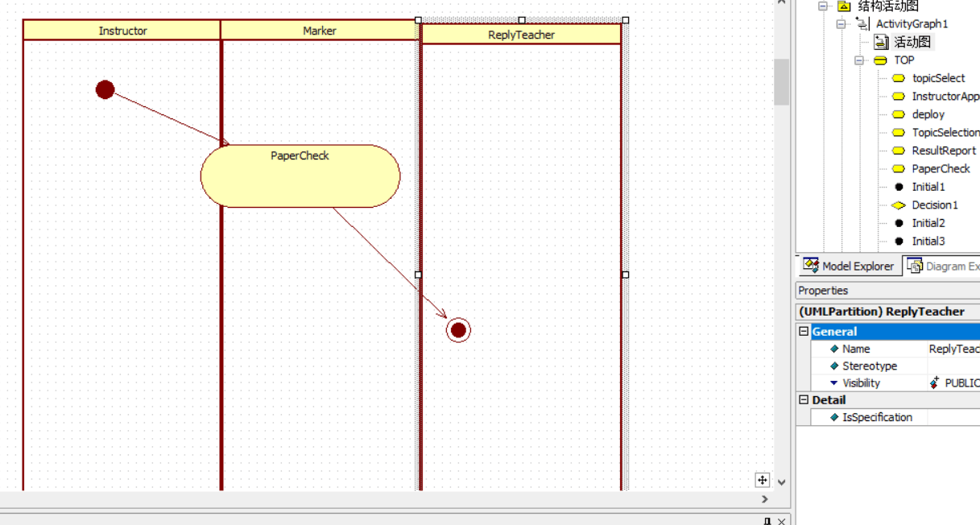Screen dimensions: 980x525
Task: Click the pin icon of bottom panel
Action: pos(767,521)
